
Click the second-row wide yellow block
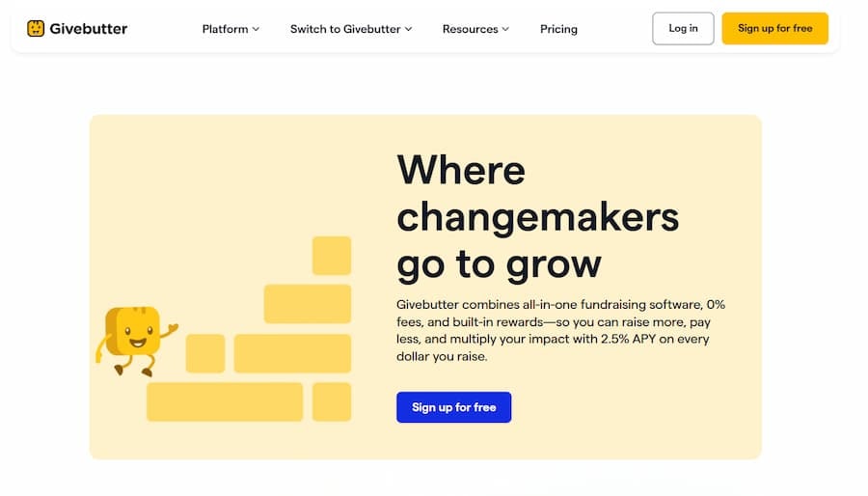click(x=307, y=304)
